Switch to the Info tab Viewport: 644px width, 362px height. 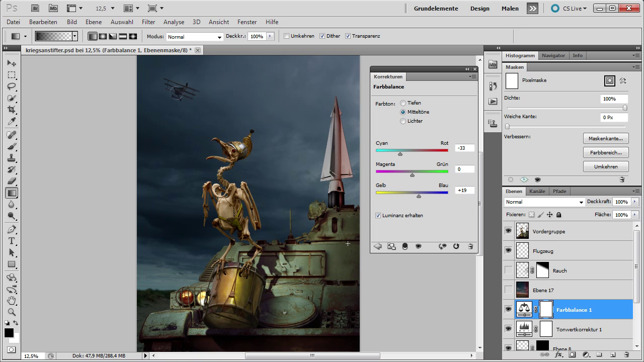pyautogui.click(x=578, y=56)
